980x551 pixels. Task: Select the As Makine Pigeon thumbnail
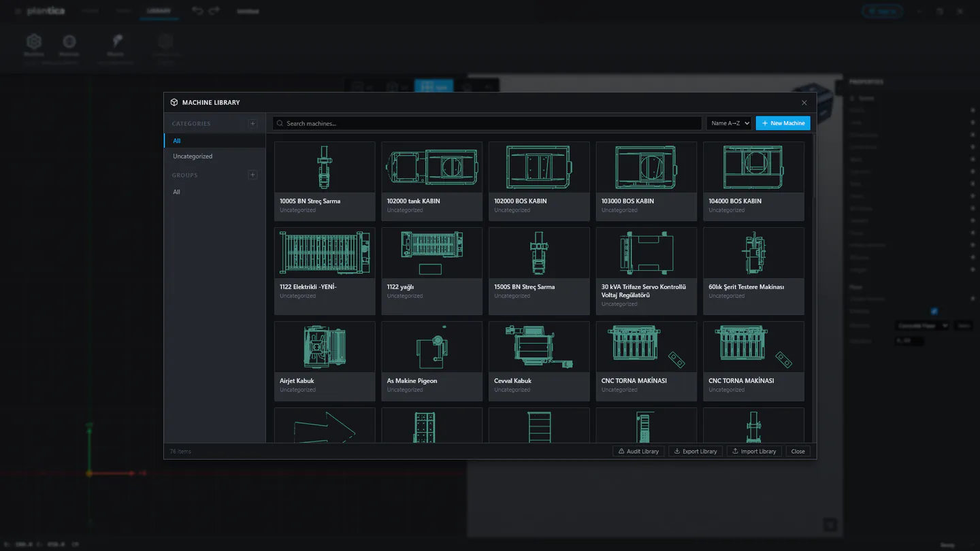432,347
